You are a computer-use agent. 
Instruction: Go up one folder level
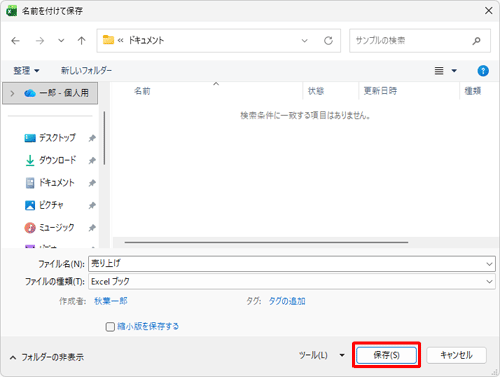81,41
